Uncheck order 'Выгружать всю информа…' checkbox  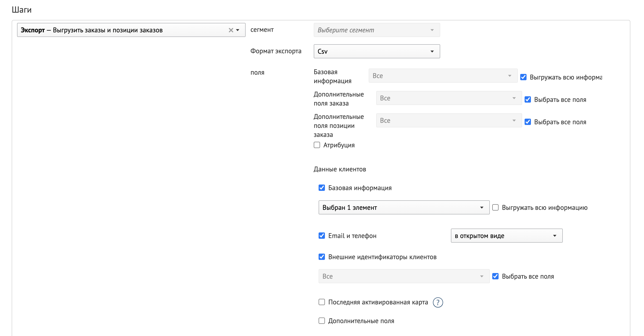pos(523,77)
